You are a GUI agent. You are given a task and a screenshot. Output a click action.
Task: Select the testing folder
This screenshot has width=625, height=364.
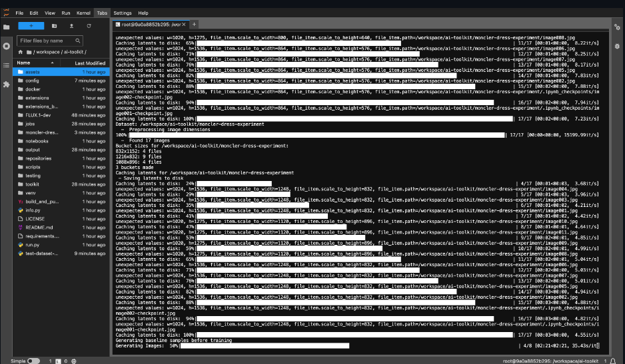click(x=61, y=176)
